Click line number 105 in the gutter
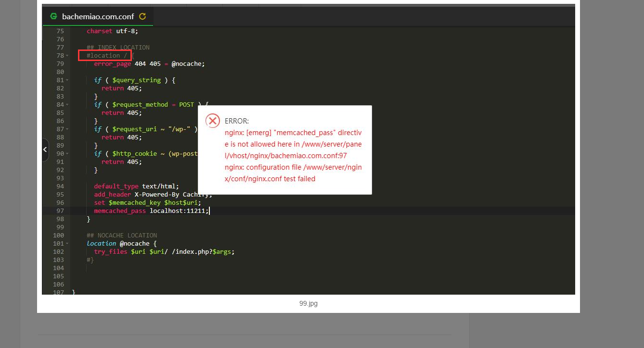The image size is (644, 348). 58,276
